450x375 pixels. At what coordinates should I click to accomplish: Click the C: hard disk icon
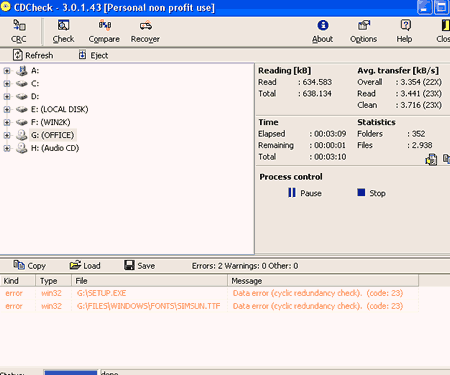coord(22,84)
